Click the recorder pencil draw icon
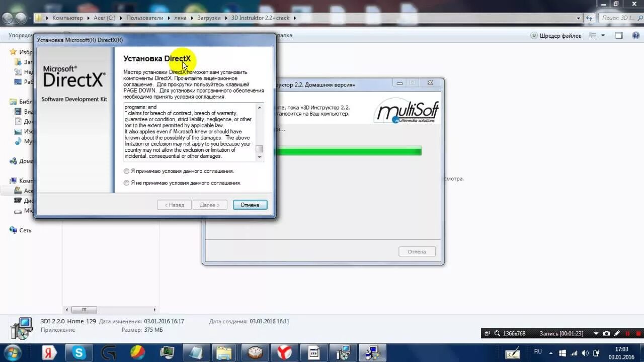Screen dimensions: 644x362 (617, 333)
